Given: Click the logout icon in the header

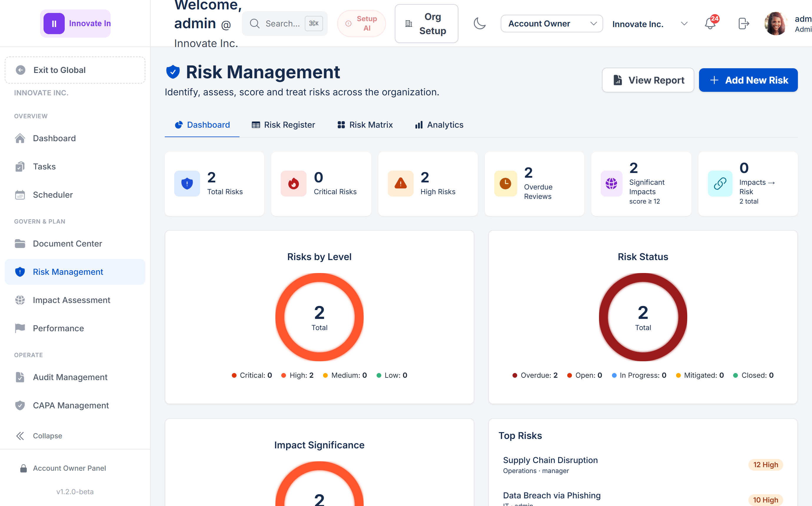Looking at the screenshot, I should coord(743,24).
